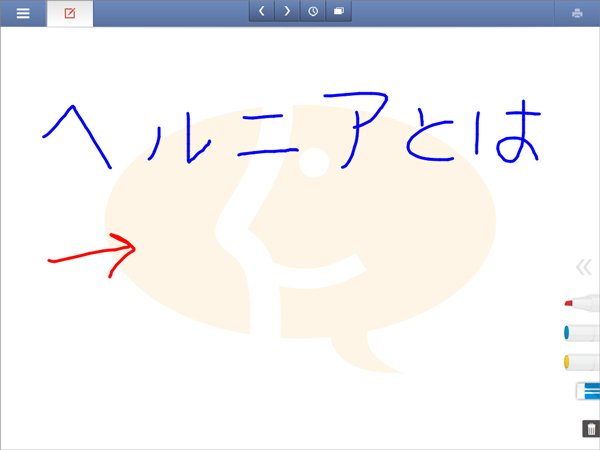Click the print icon
This screenshot has height=450, width=600.
point(577,13)
